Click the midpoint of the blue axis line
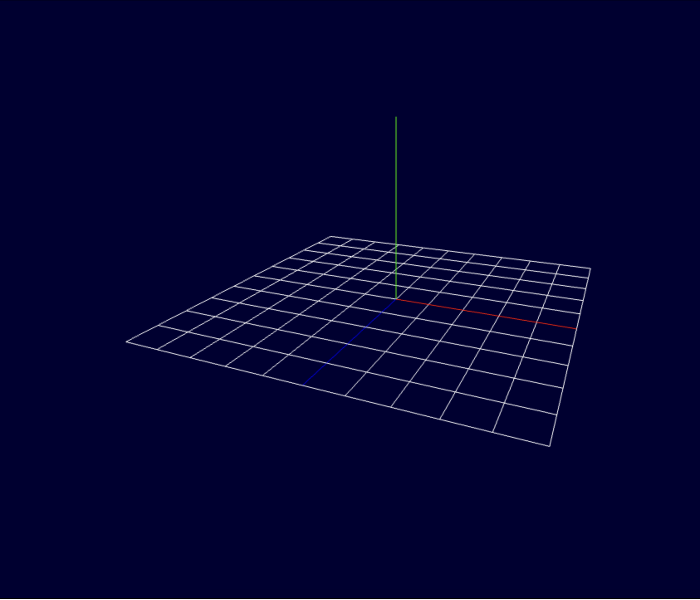 click(x=350, y=341)
